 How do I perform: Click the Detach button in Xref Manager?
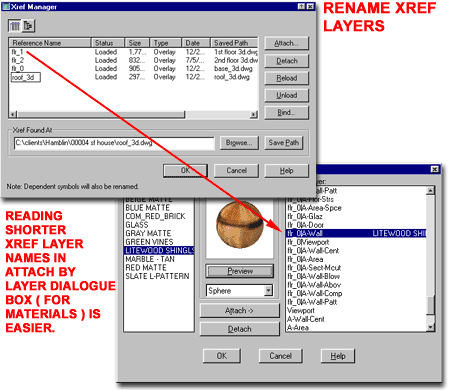coord(286,61)
